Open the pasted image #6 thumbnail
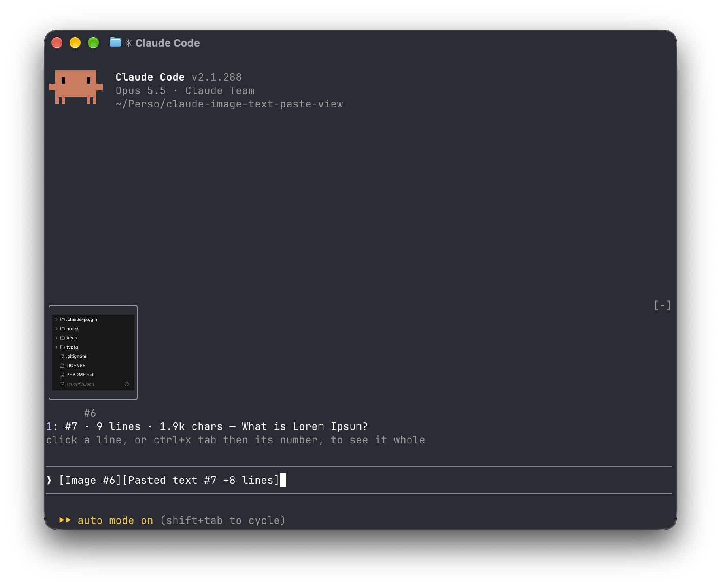This screenshot has height=588, width=721. point(93,352)
